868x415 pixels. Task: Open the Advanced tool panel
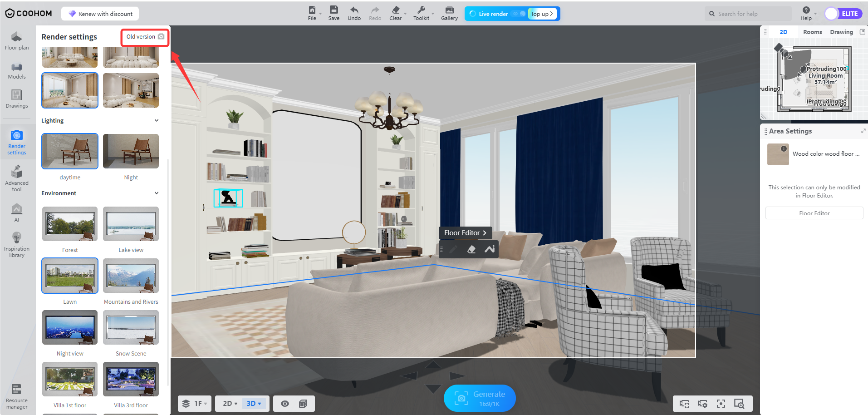(17, 178)
